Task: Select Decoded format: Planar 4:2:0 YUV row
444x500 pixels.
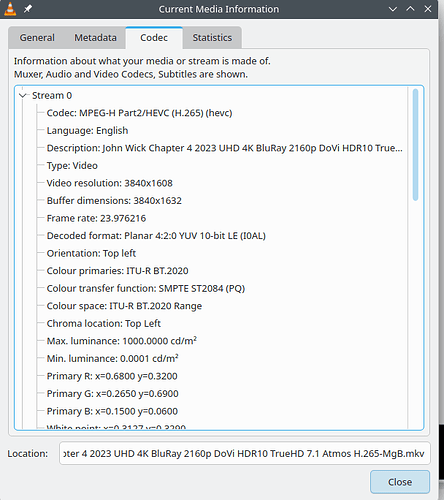Action: coord(156,236)
